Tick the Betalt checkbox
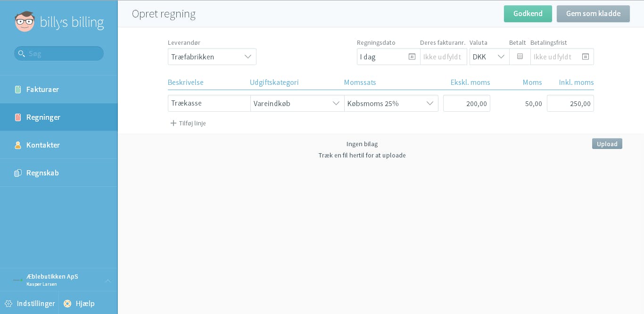Viewport: 644px width, 314px height. tap(520, 56)
